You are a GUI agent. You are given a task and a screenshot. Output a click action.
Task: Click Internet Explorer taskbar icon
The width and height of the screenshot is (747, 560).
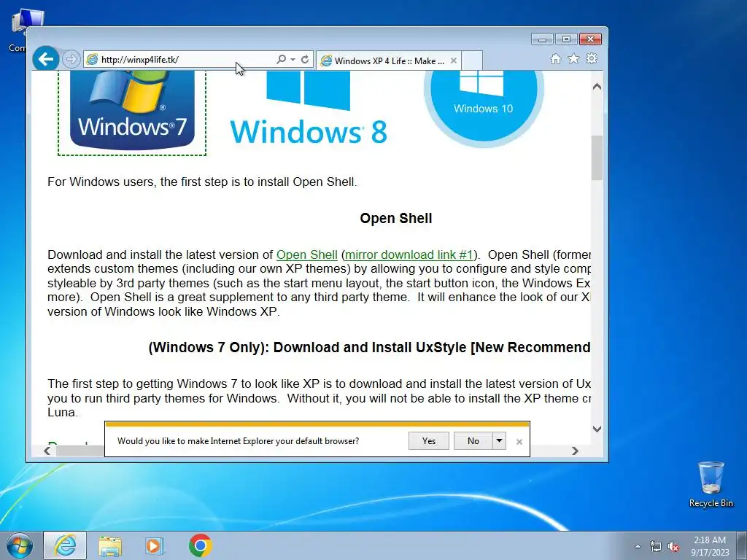65,545
